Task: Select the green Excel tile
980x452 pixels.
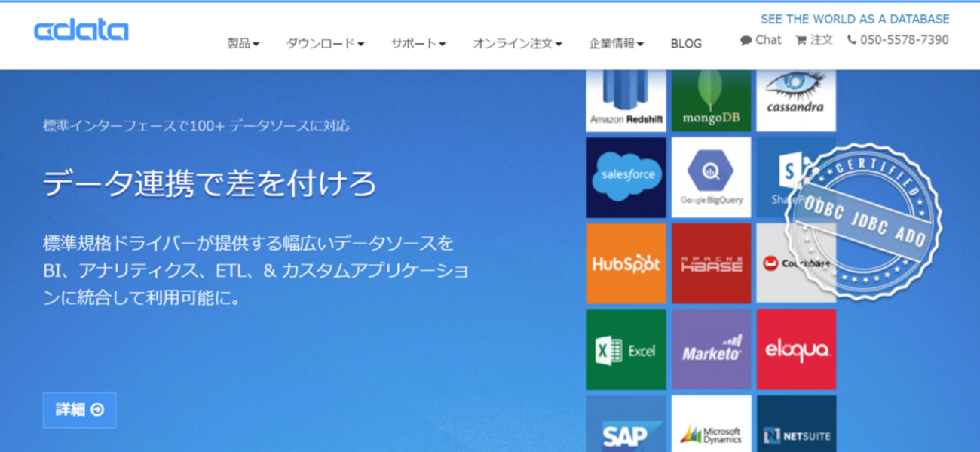Action: click(x=626, y=349)
